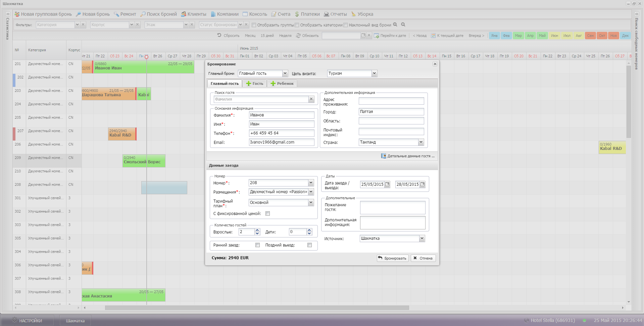
Task: Open Новая групповая бронь
Action: click(x=43, y=14)
